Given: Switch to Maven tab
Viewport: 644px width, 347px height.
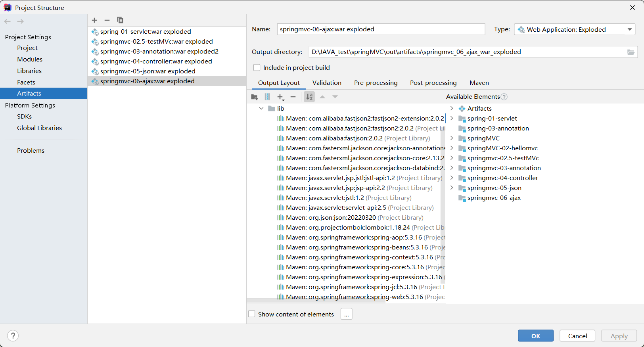Looking at the screenshot, I should point(479,83).
